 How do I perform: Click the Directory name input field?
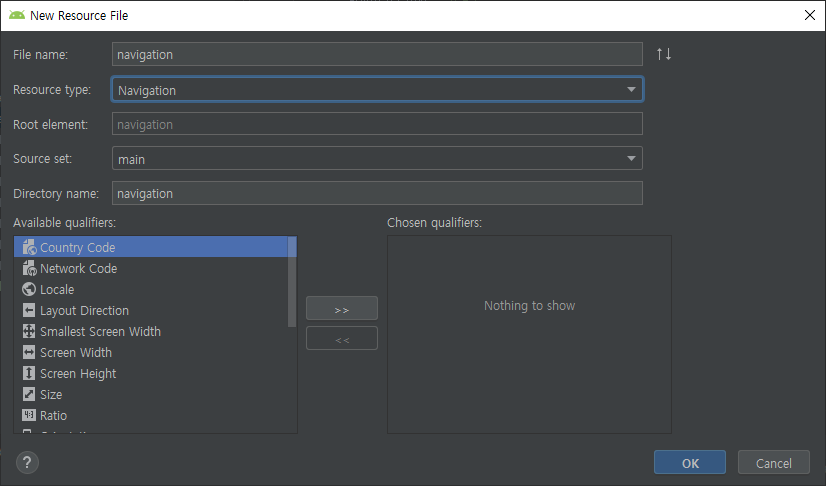tap(377, 193)
